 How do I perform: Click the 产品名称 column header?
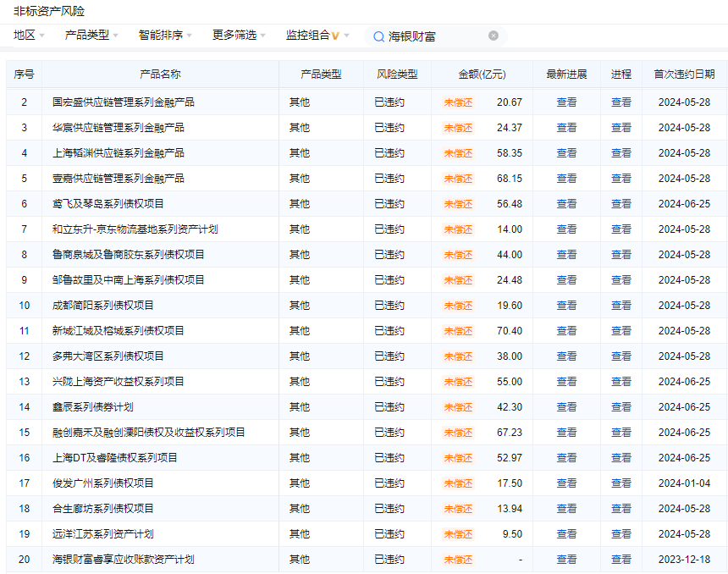coord(160,75)
